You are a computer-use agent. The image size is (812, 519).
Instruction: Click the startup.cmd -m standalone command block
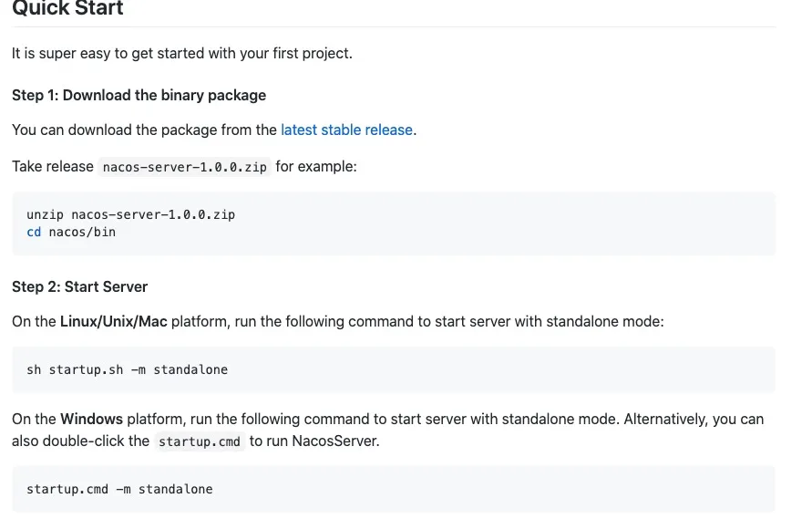click(x=119, y=489)
